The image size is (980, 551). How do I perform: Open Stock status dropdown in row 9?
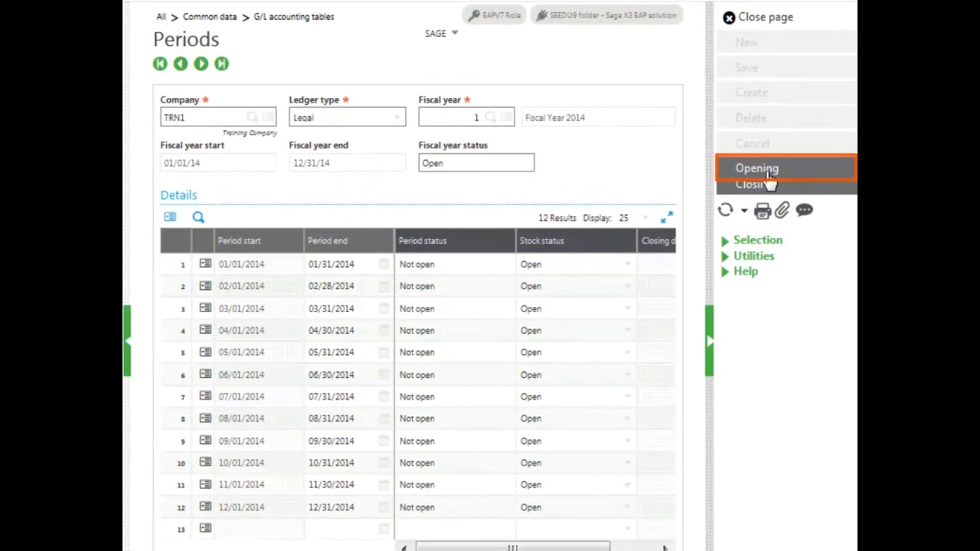[x=627, y=441]
